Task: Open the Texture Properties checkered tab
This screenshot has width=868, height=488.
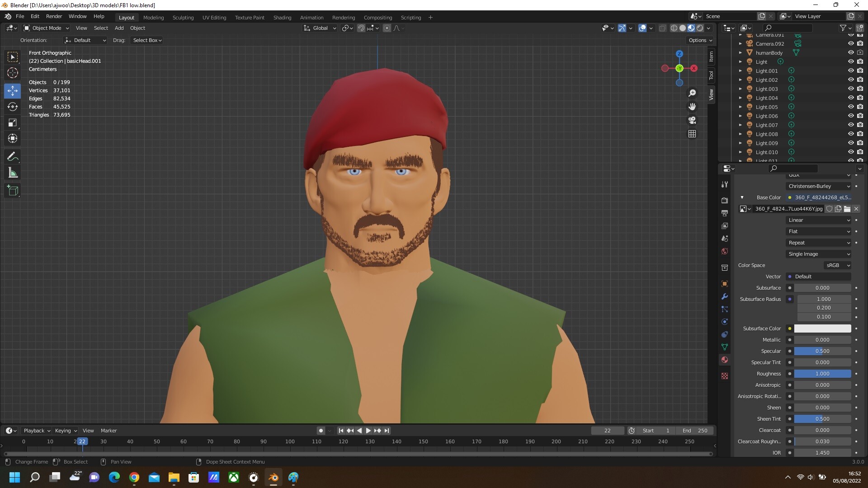Action: (725, 376)
